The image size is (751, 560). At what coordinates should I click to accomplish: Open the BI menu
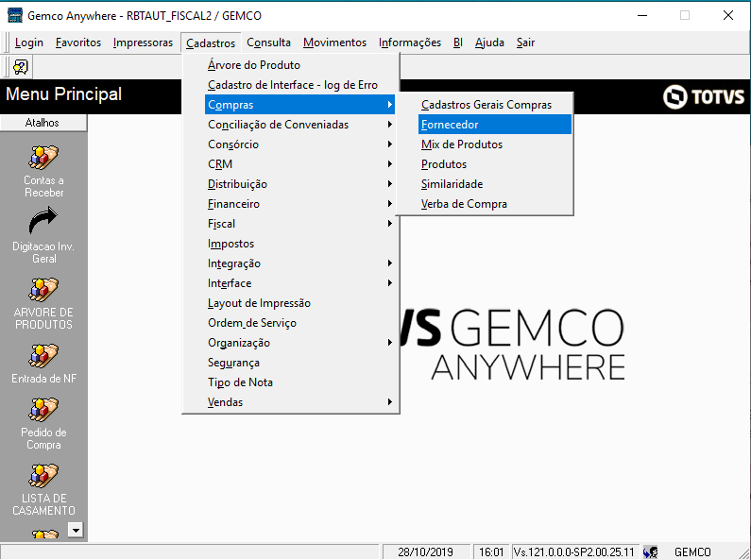tap(458, 42)
